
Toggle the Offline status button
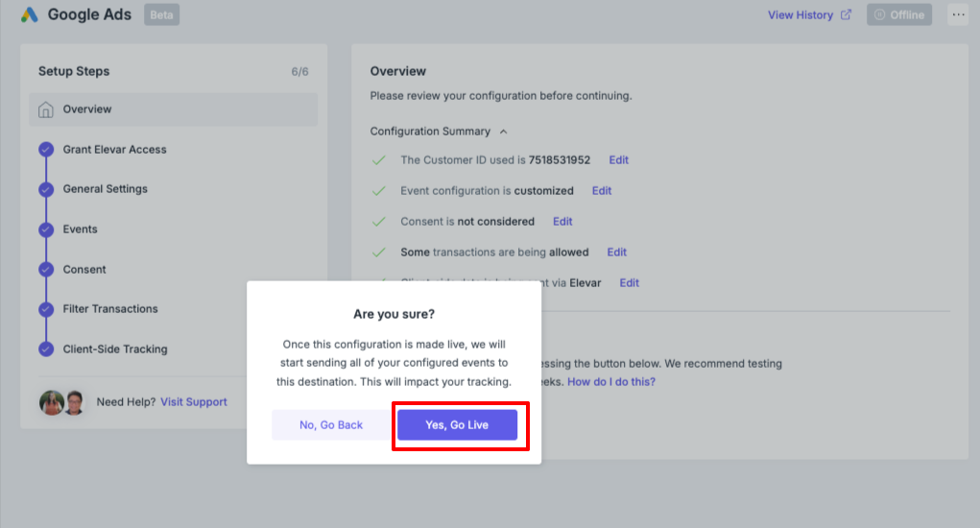pyautogui.click(x=898, y=14)
